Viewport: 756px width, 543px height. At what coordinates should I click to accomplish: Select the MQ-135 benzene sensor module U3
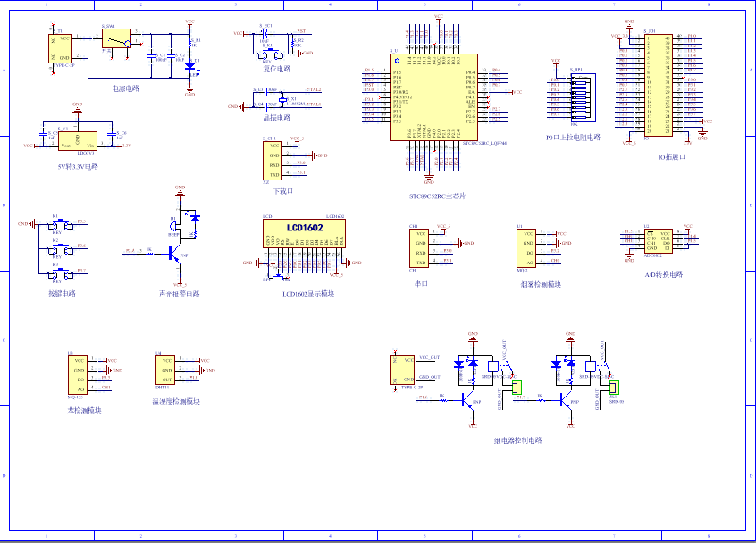(78, 375)
